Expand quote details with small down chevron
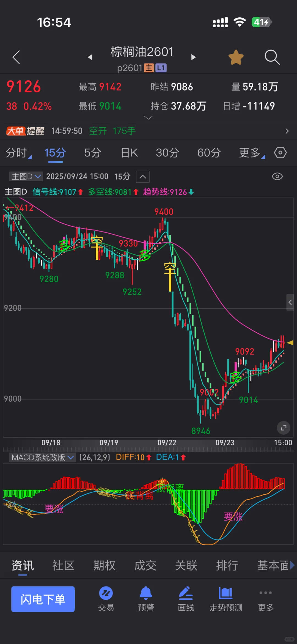This screenshot has width=297, height=644. [148, 118]
